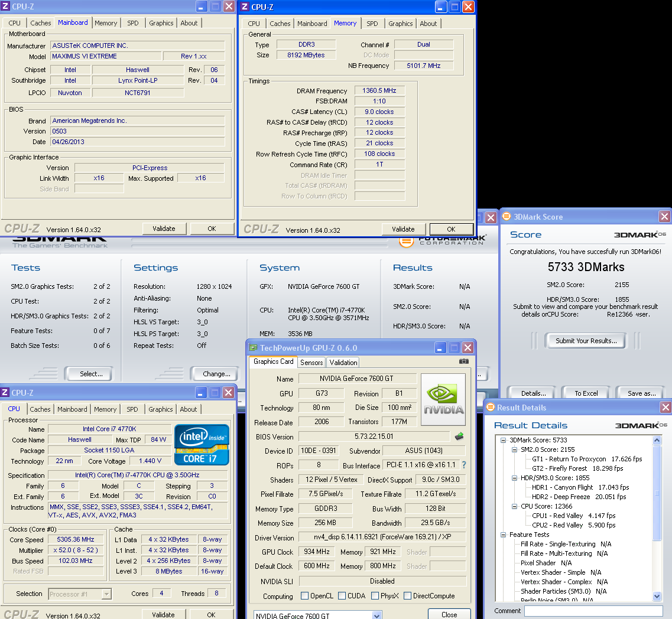Screen dimensions: 672x619
Task: Open Graphics tab in bottom CPU-Z window
Action: coord(161,409)
